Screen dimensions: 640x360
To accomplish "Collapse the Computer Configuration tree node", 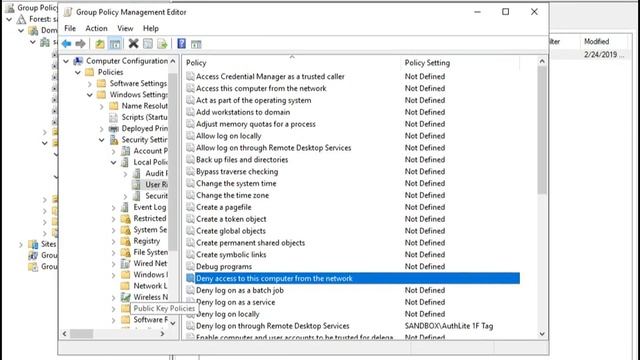I will (66, 61).
